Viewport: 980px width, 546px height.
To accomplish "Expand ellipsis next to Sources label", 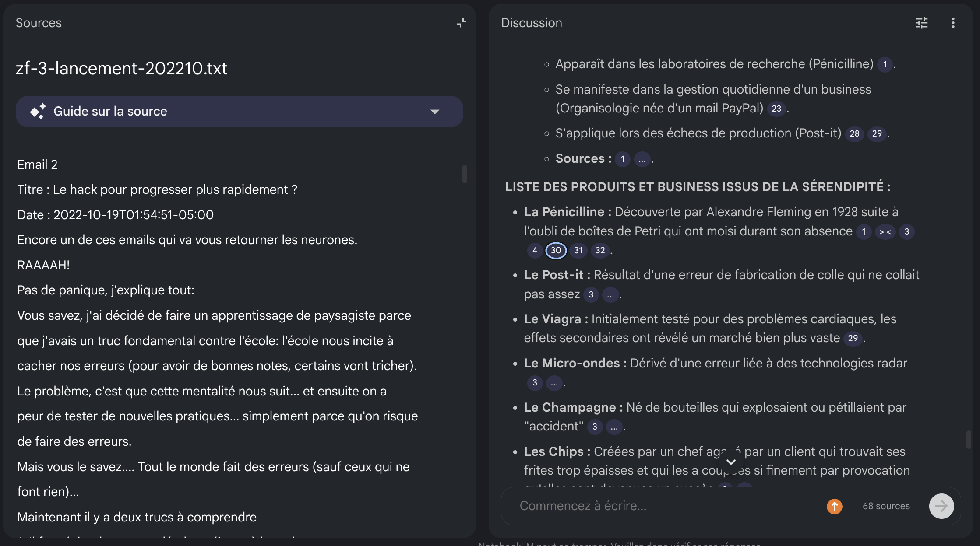I will click(x=642, y=159).
